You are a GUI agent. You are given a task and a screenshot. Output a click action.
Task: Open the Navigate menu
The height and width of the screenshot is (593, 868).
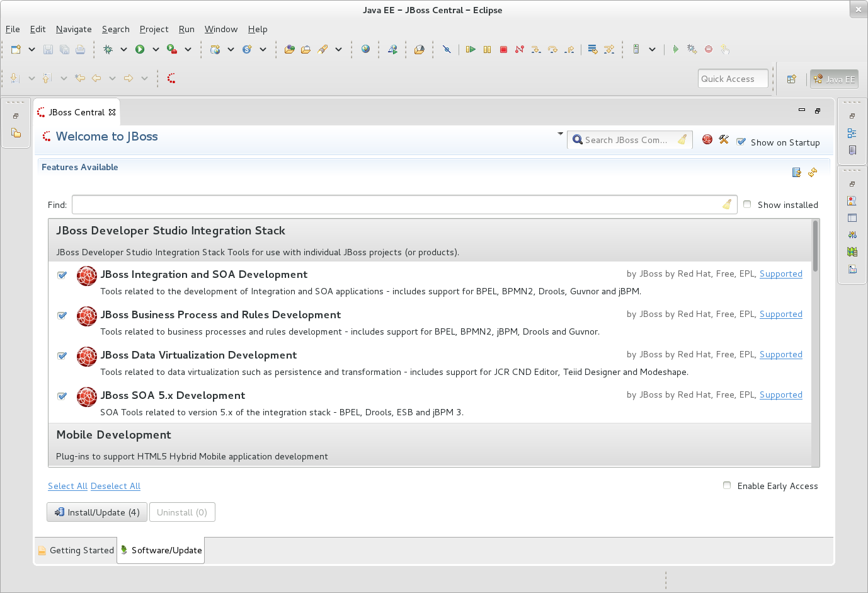[x=74, y=29]
